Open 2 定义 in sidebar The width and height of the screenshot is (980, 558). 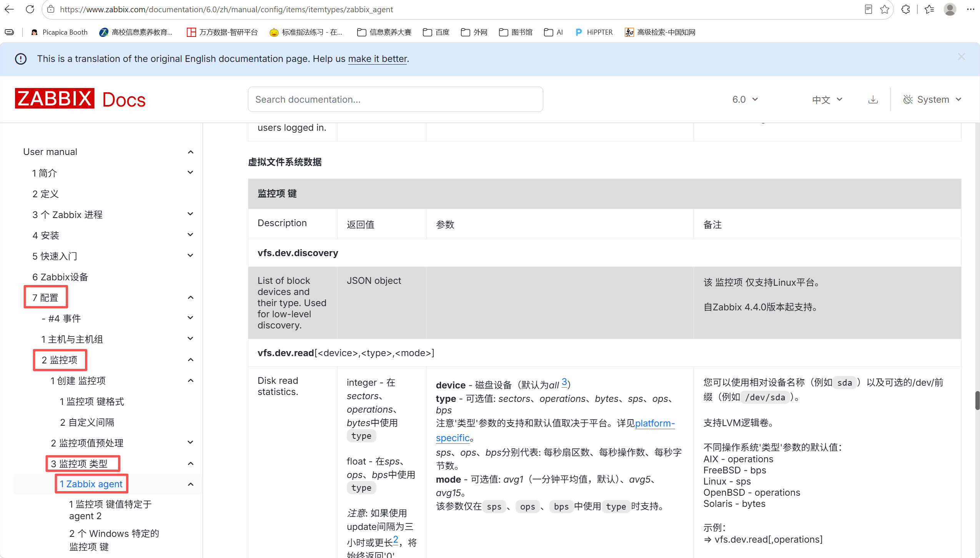click(x=45, y=194)
